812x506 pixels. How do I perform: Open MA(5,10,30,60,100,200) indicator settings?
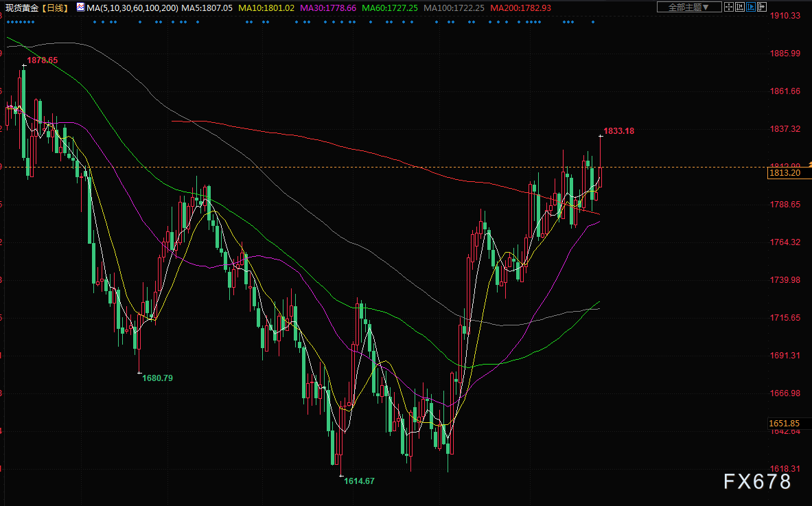point(132,8)
